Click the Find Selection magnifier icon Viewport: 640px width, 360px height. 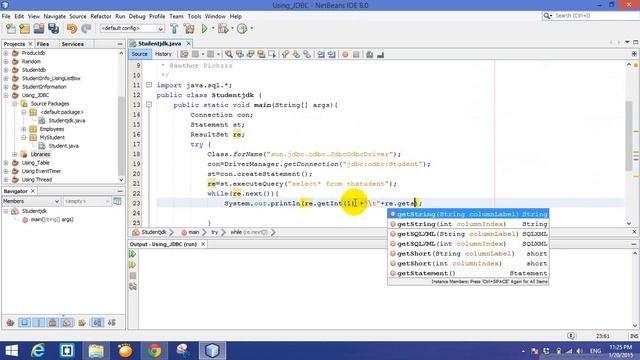229,54
